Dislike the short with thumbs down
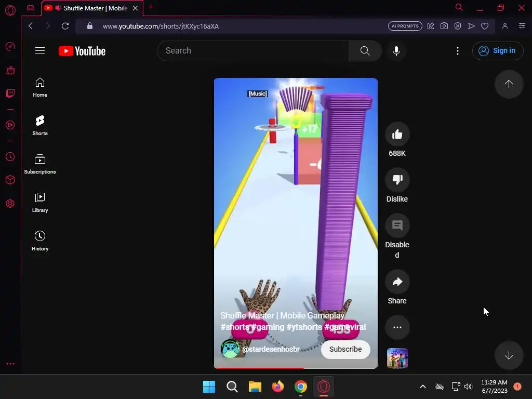532x399 pixels. (397, 180)
